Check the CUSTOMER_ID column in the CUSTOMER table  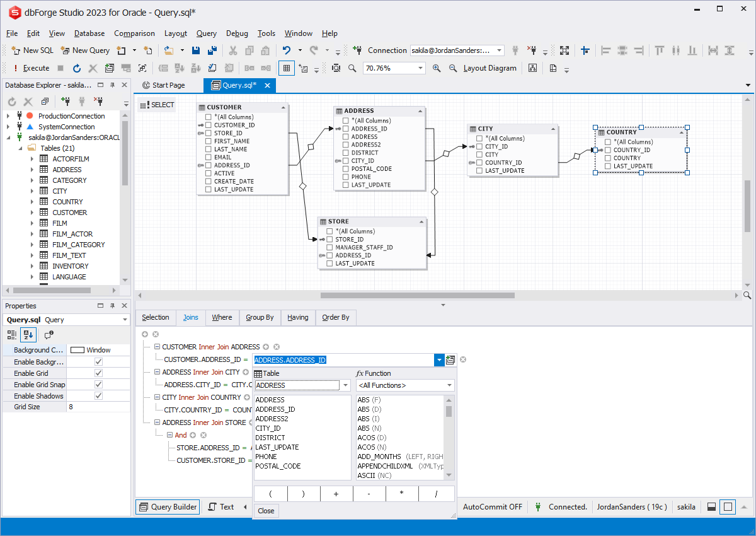(x=208, y=125)
